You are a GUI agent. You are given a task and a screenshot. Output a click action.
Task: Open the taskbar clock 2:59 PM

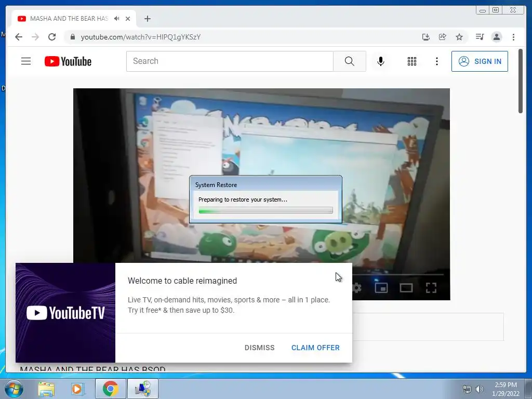506,389
